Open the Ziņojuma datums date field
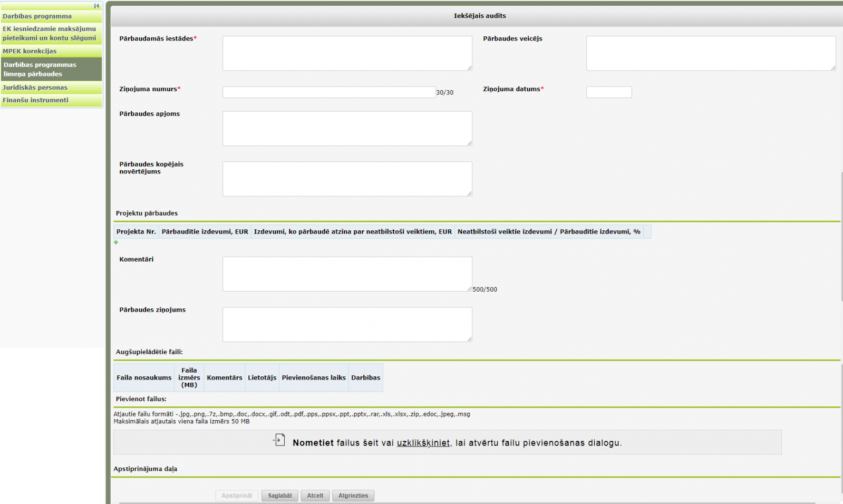This screenshot has height=504, width=843. pos(608,92)
